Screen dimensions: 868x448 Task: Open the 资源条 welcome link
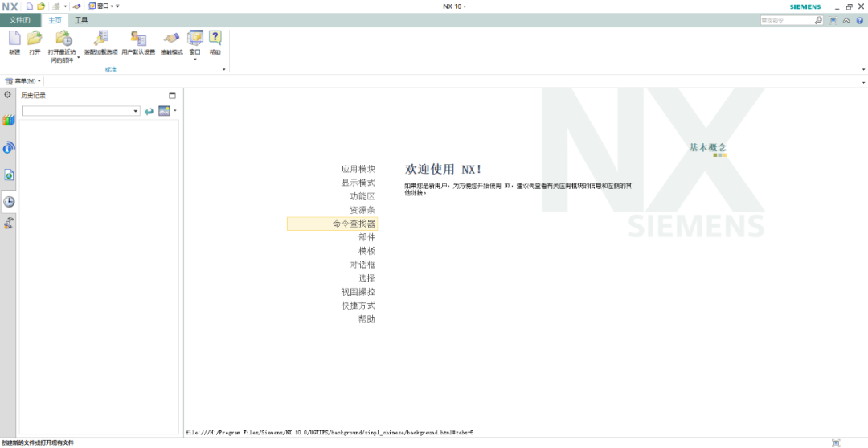(362, 210)
